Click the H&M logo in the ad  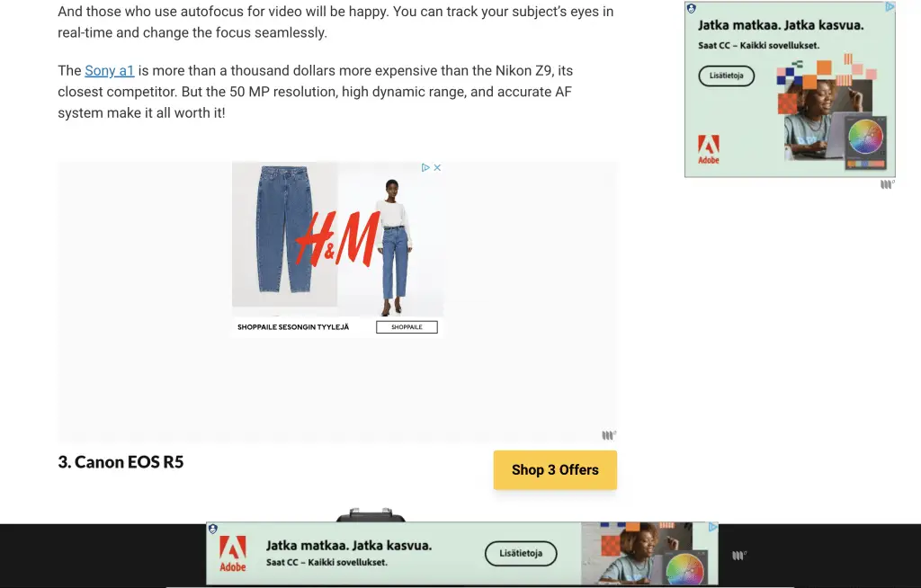(337, 239)
